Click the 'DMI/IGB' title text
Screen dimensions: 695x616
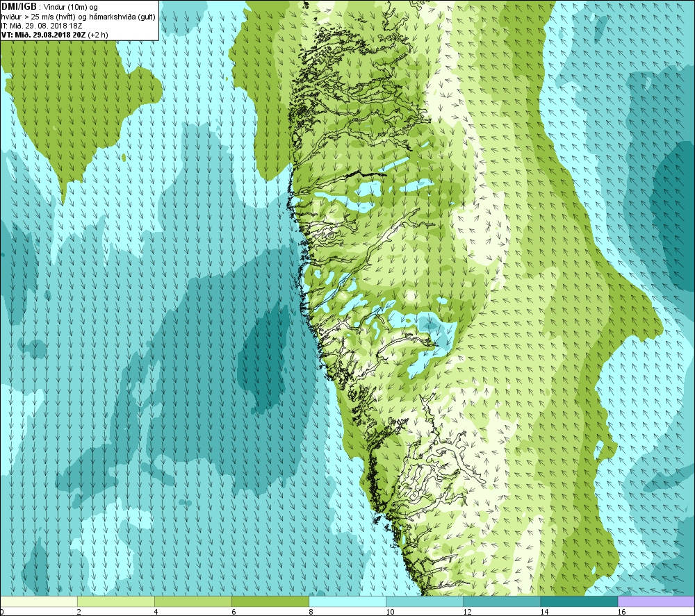point(19,7)
